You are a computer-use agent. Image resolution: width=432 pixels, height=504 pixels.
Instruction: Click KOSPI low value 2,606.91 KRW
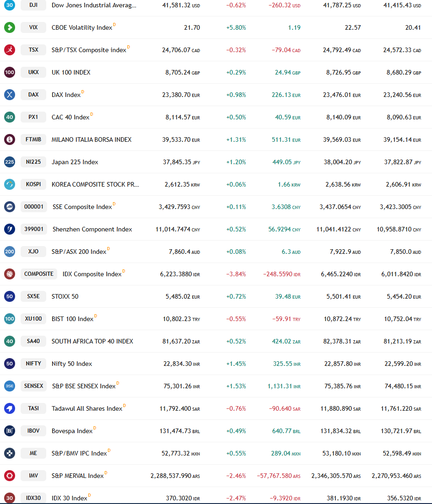[403, 184]
